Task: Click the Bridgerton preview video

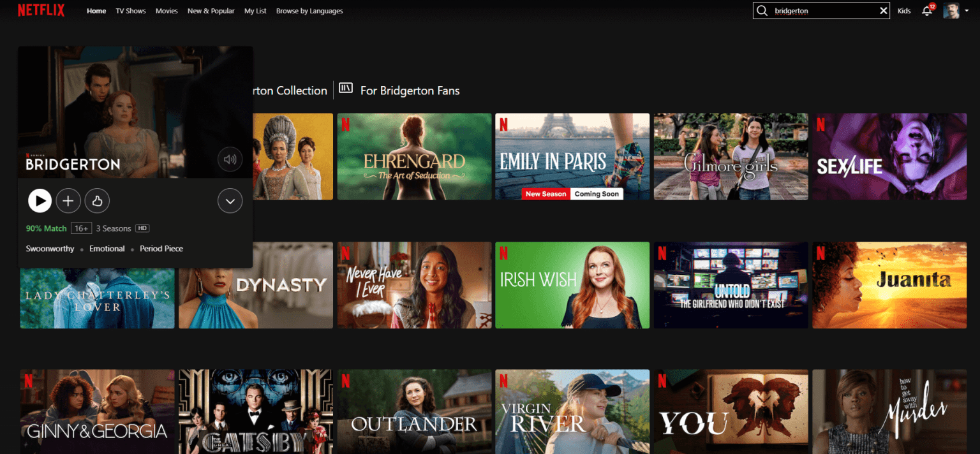Action: click(135, 112)
